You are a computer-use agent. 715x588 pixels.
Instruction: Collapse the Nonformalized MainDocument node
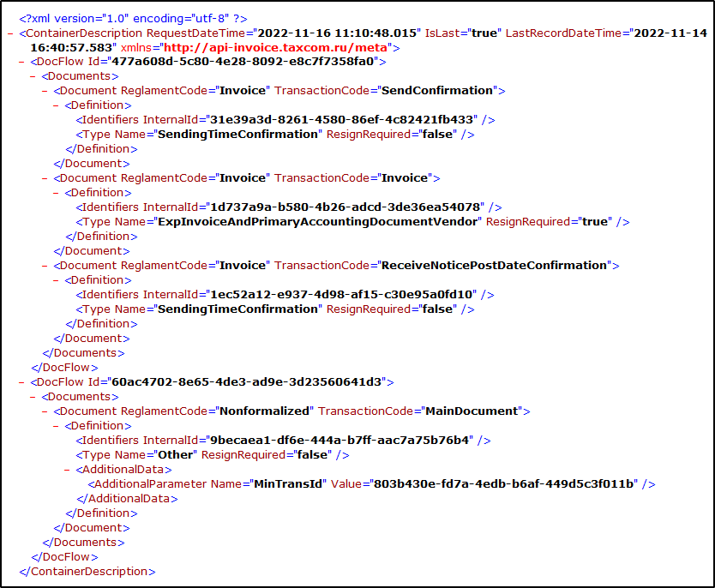coord(45,411)
